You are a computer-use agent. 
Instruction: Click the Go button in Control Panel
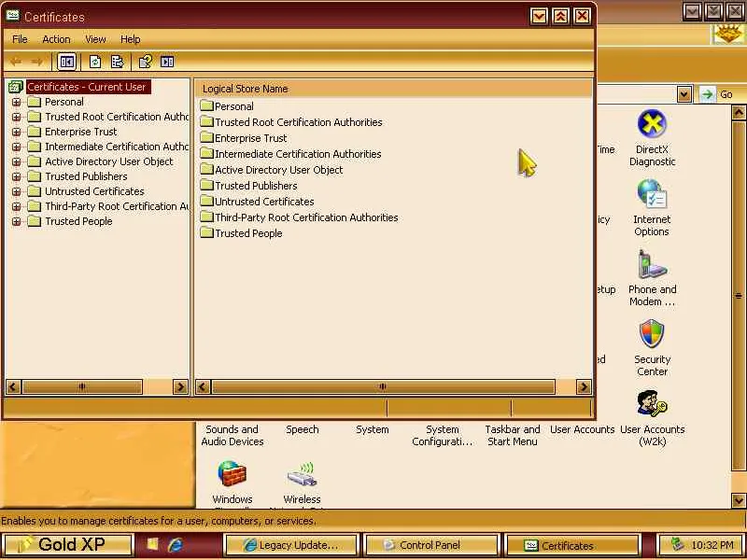pos(717,94)
